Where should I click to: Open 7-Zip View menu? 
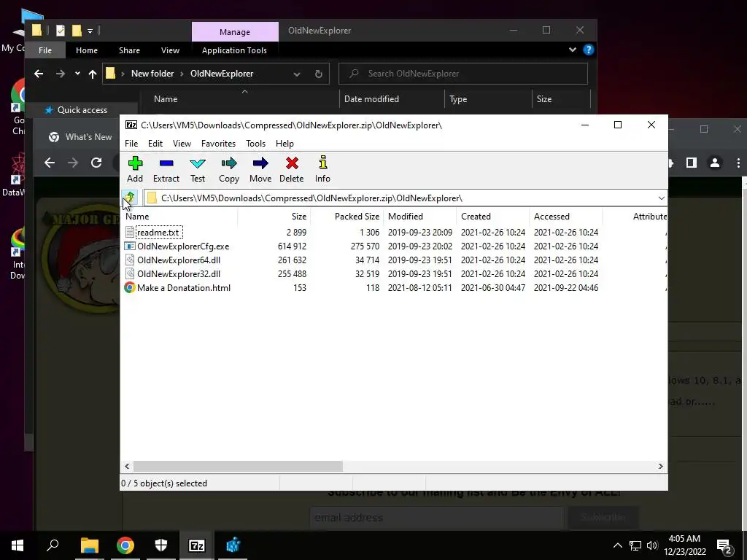(x=182, y=144)
